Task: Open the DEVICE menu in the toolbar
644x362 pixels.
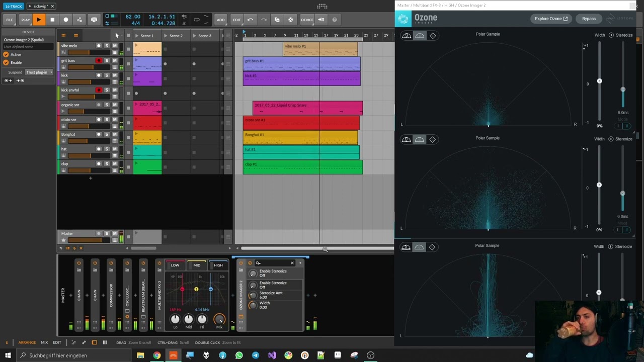Action: coord(307,20)
